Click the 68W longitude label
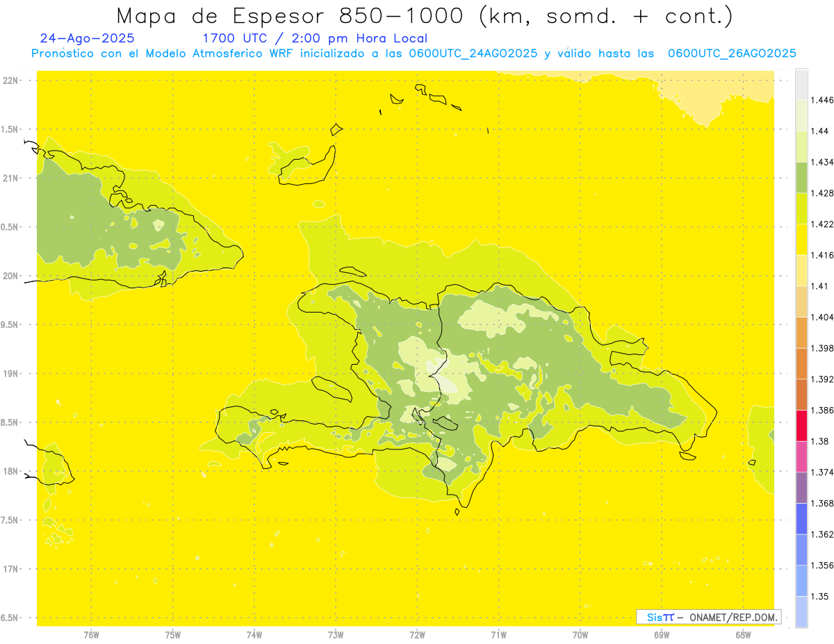This screenshot has width=834, height=644. [743, 635]
